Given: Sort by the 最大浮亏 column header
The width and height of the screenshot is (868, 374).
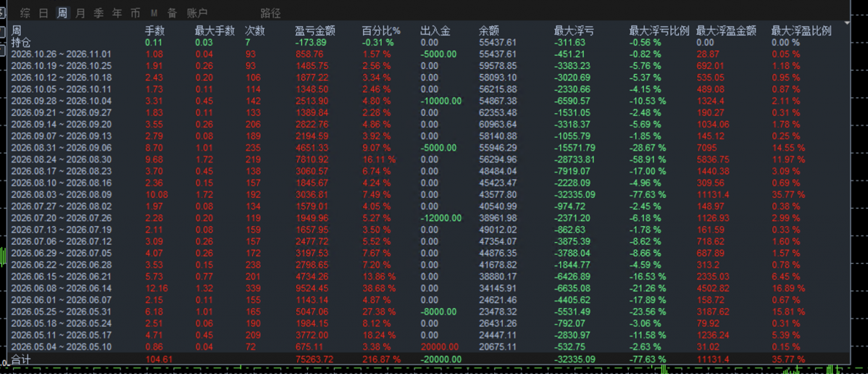Looking at the screenshot, I should (x=574, y=32).
